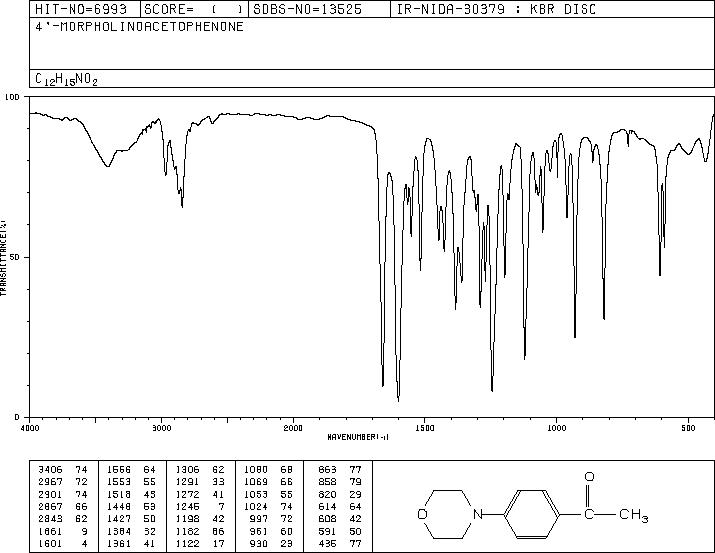The height and width of the screenshot is (553, 715).
Task: Click the benzene ring in the structure diagram
Action: click(533, 514)
